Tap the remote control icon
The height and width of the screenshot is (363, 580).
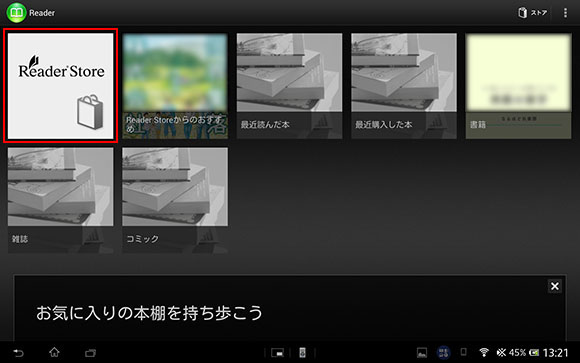pyautogui.click(x=302, y=353)
